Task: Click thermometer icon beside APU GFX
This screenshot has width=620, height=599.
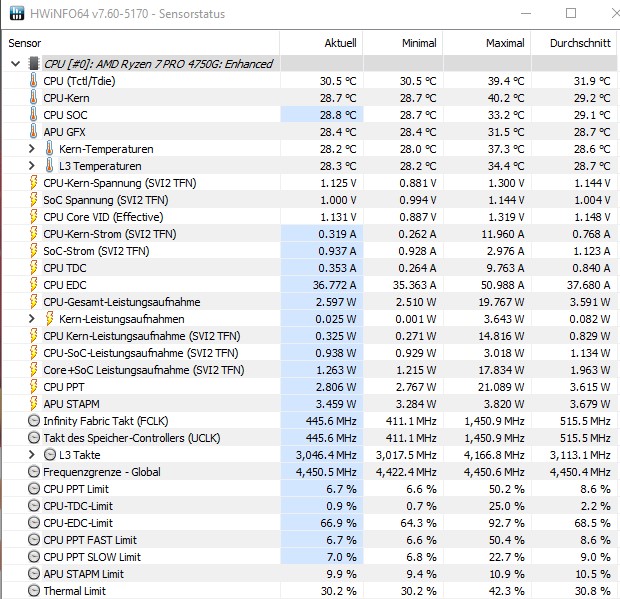Action: coord(34,132)
